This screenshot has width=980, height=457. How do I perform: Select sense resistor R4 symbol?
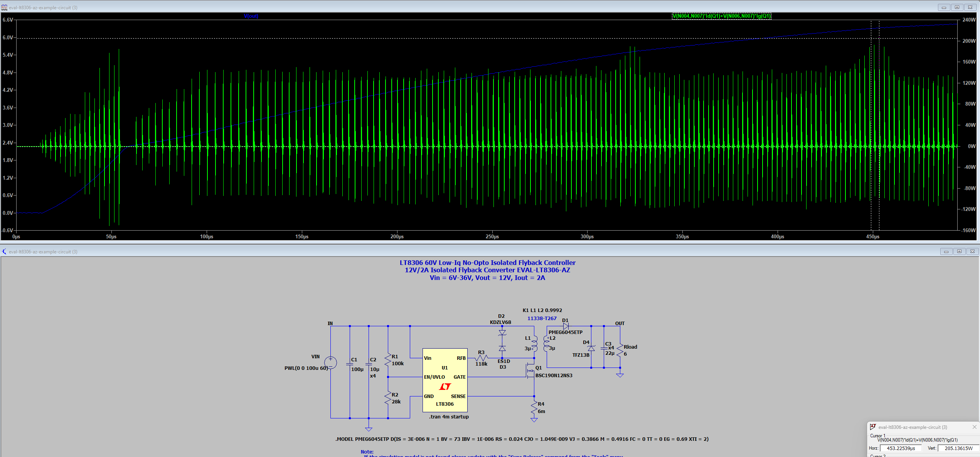pos(534,408)
